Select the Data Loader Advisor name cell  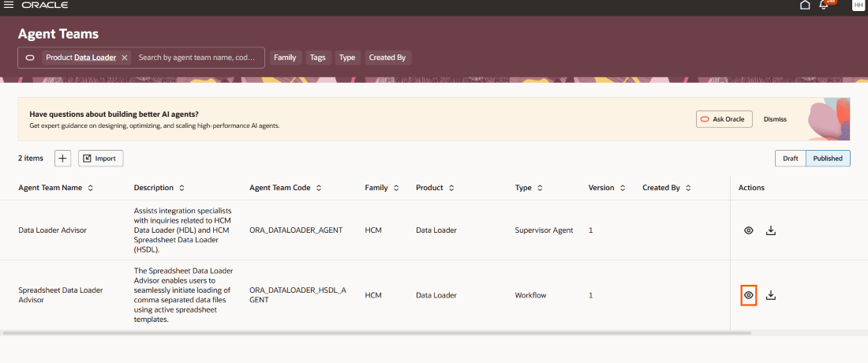tap(53, 230)
